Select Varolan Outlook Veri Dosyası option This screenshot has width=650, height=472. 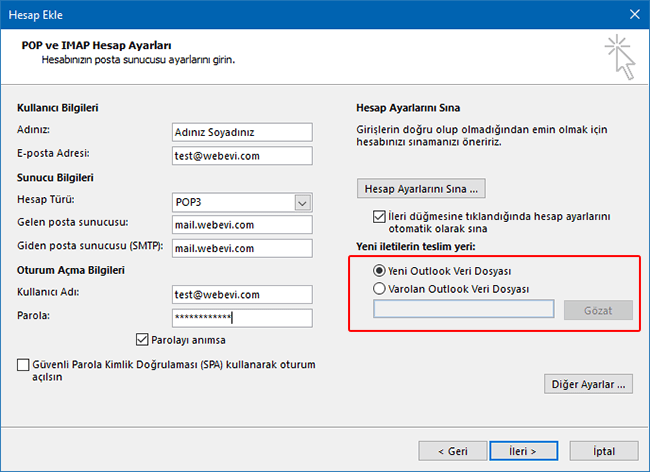379,289
